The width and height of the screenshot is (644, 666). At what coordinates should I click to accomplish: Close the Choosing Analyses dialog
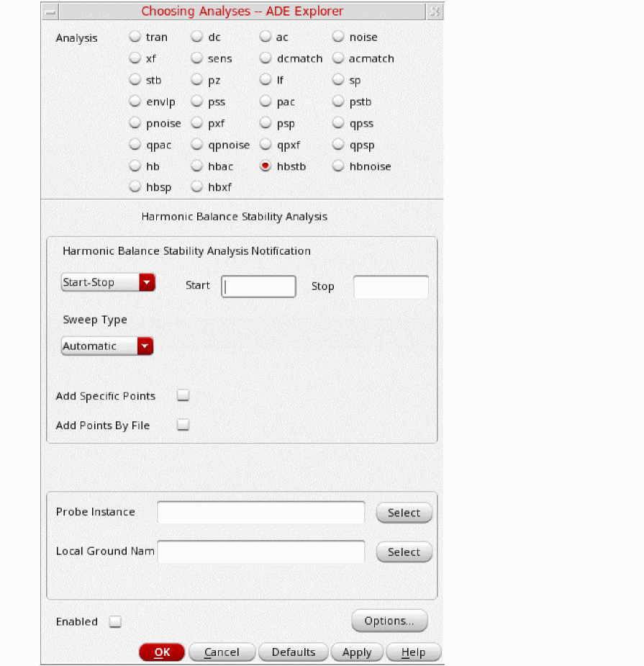(x=435, y=12)
